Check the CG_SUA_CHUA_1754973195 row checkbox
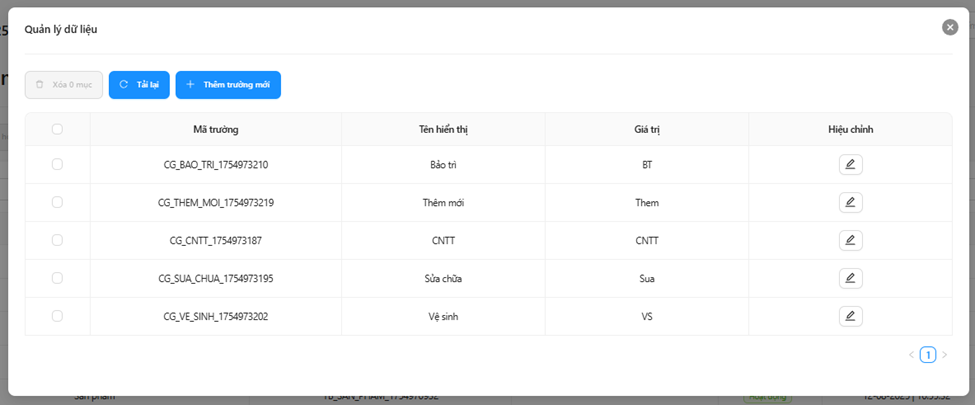 (57, 279)
